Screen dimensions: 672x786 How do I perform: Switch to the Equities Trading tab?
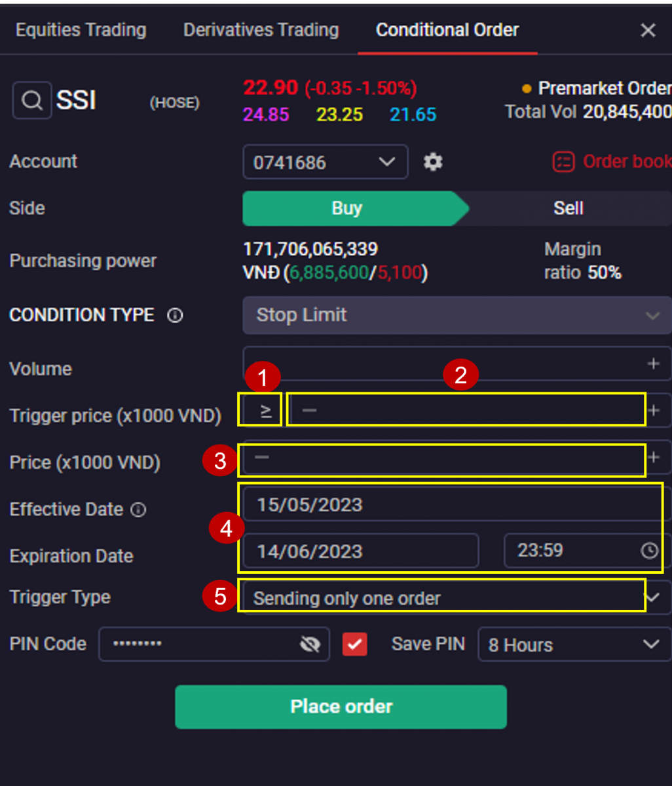click(81, 29)
